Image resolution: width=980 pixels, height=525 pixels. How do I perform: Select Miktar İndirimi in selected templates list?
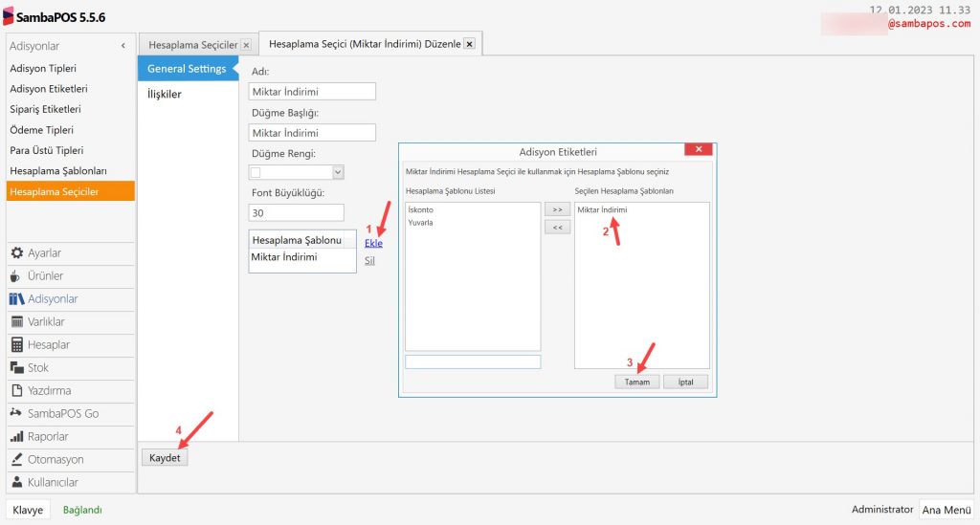point(602,209)
